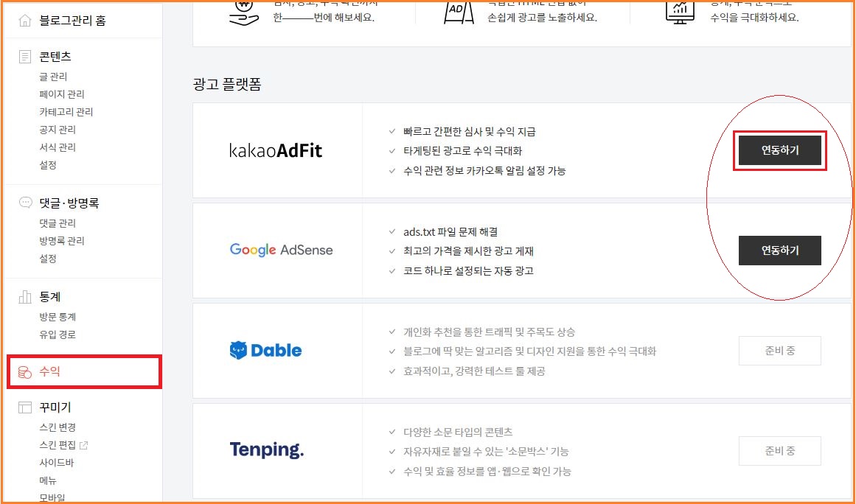Viewport: 856px width, 504px height.
Task: Click the Google AdSense logo
Action: pos(281,250)
